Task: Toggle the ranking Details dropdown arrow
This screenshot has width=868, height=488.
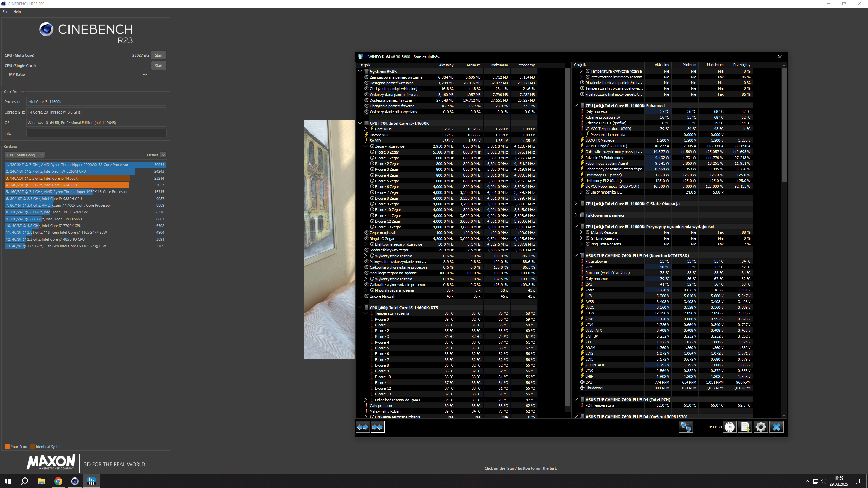Action: pos(163,155)
